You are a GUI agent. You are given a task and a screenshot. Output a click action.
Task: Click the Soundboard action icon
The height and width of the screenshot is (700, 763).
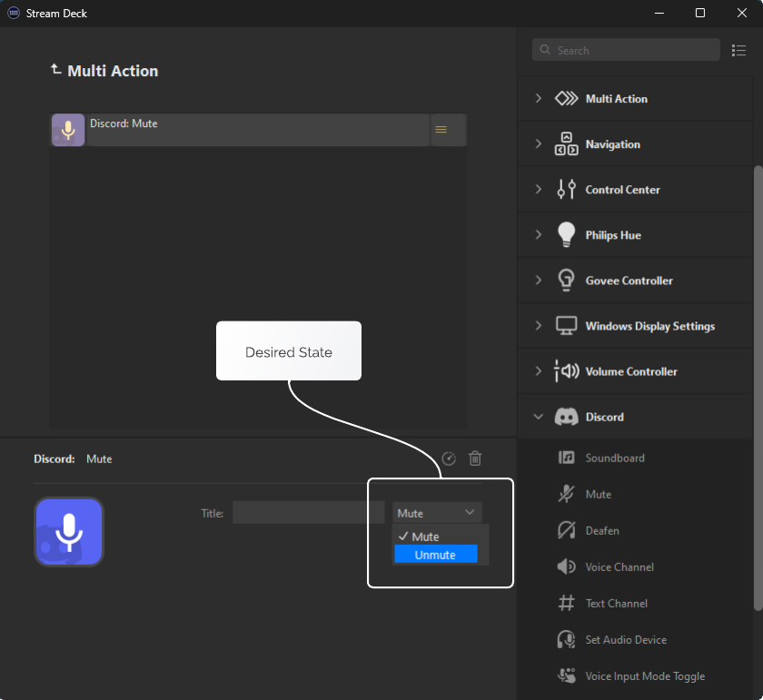[x=567, y=458]
